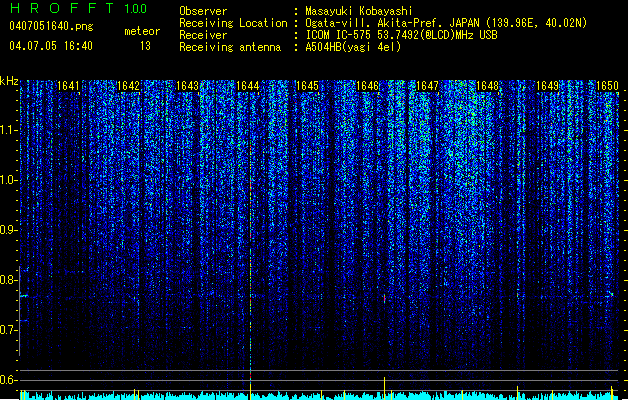Click the antenna value A504HB(yagi 4el)
629x400 pixels.
[x=353, y=47]
